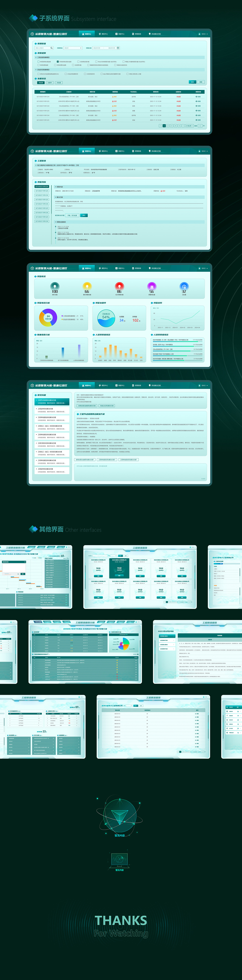The image size is (242, 980).
Task: Switch to 模型中心 tab on the 工程信息 screen
Action: pyautogui.click(x=103, y=151)
